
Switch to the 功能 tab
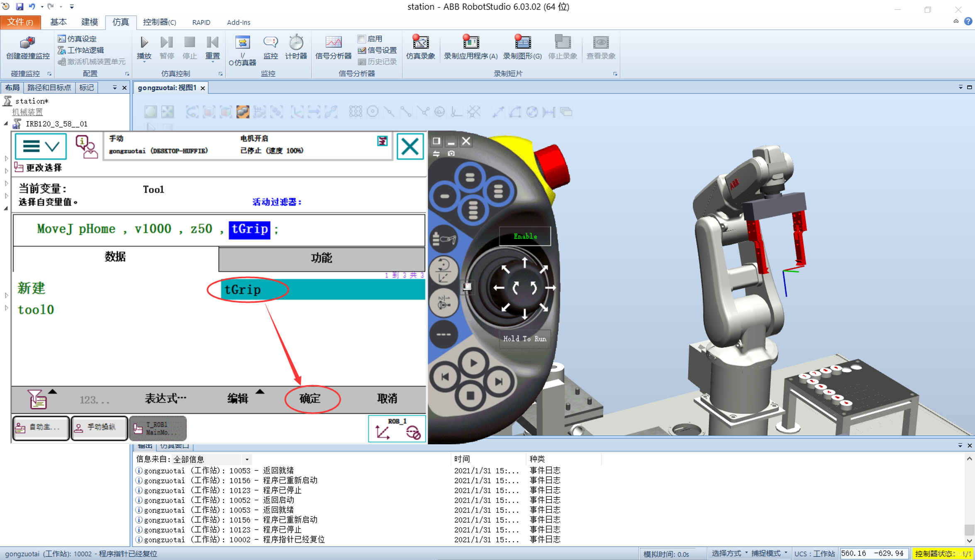coord(322,258)
